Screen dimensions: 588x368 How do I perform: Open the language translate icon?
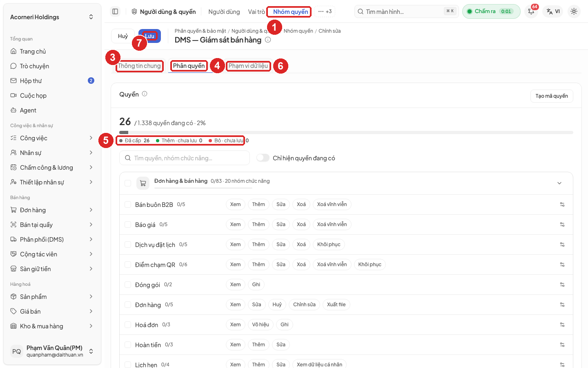(x=553, y=11)
